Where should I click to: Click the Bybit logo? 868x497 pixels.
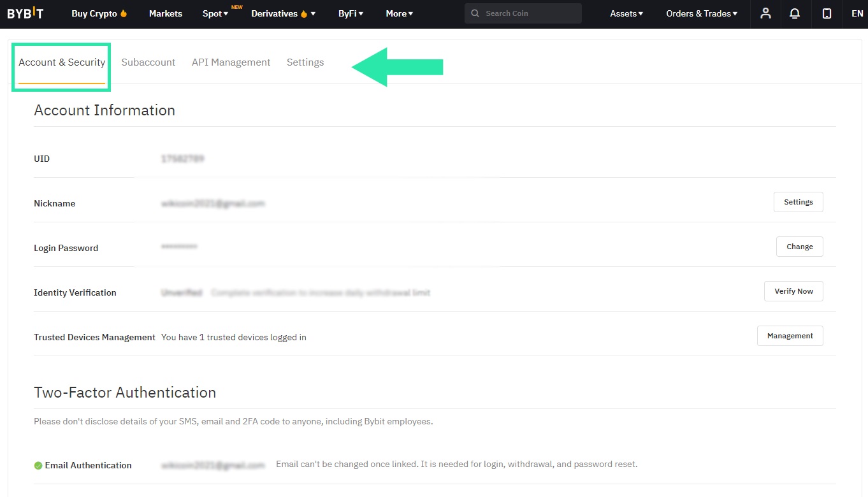[25, 13]
